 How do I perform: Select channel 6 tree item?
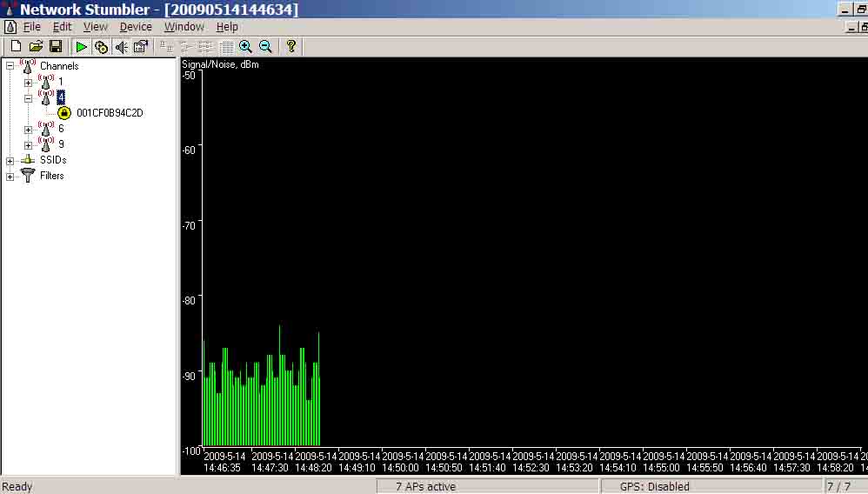coord(61,129)
